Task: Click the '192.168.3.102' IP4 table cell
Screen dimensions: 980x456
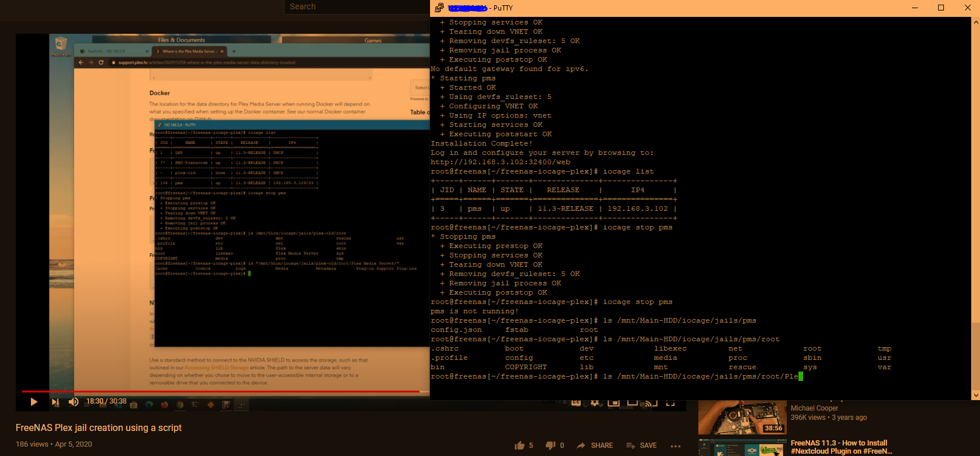Action: pos(638,208)
